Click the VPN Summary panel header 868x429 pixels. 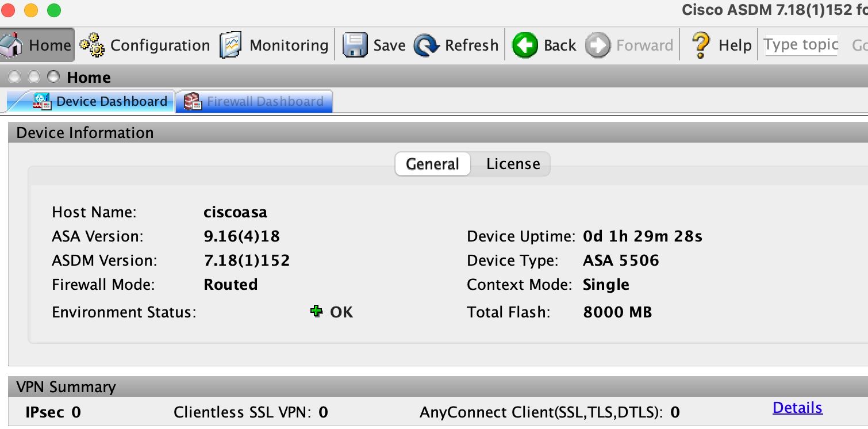point(438,386)
